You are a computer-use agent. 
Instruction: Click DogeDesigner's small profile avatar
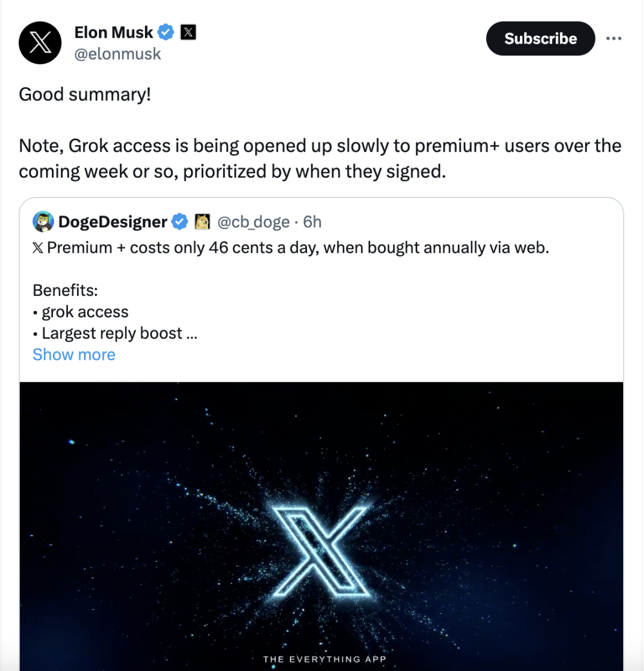coord(44,222)
